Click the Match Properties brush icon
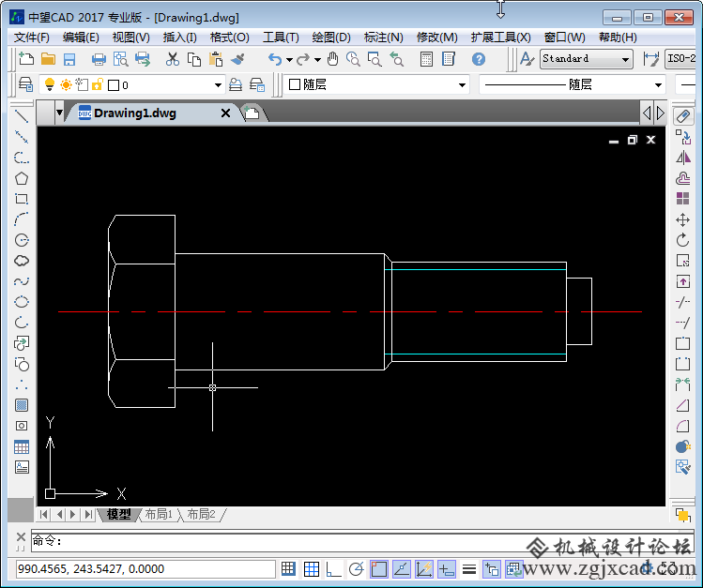The image size is (703, 588). pos(237,59)
